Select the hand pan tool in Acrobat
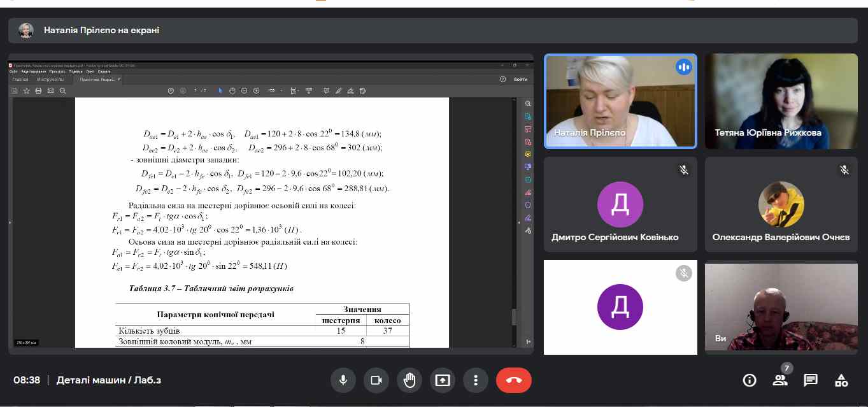This screenshot has width=868, height=407. click(232, 90)
